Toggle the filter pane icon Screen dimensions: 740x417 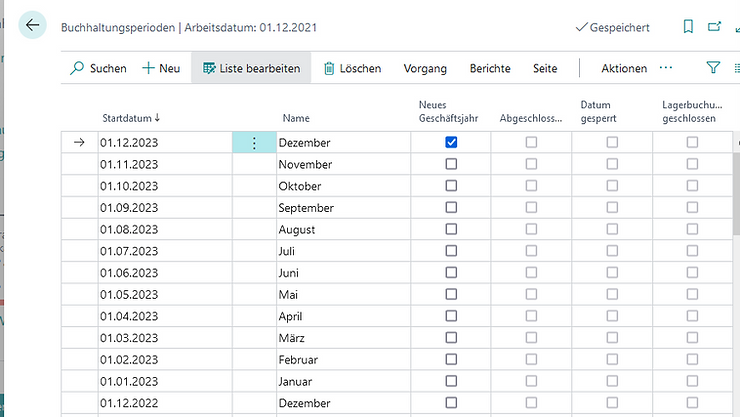pyautogui.click(x=713, y=68)
